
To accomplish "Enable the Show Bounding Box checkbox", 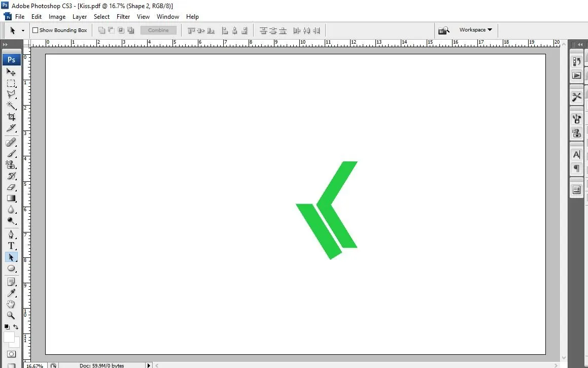I will click(x=35, y=30).
